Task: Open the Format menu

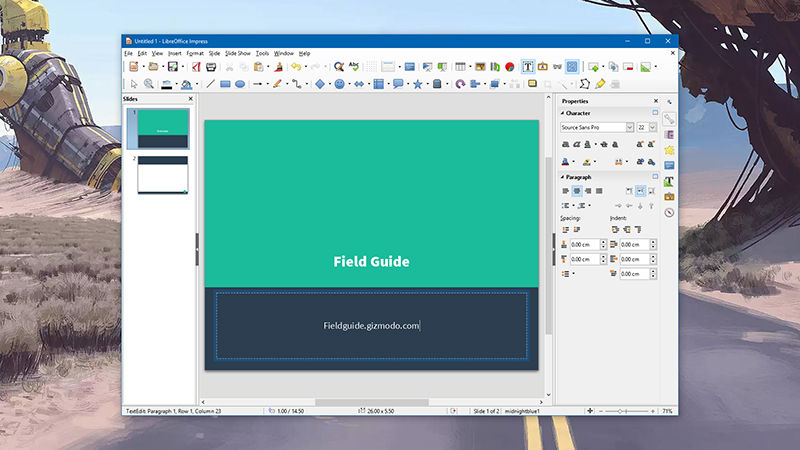Action: pyautogui.click(x=194, y=53)
